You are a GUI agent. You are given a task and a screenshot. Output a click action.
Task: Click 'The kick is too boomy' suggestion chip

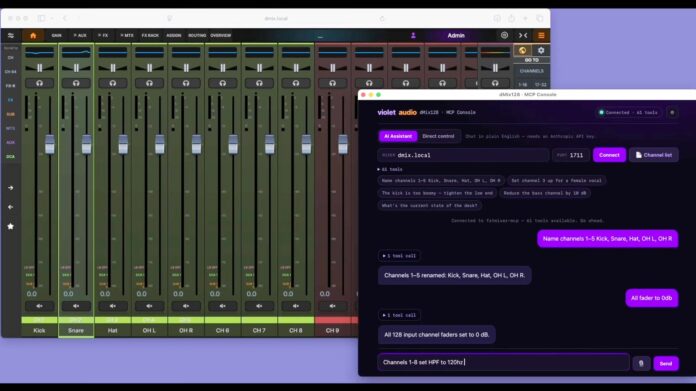[437, 193]
